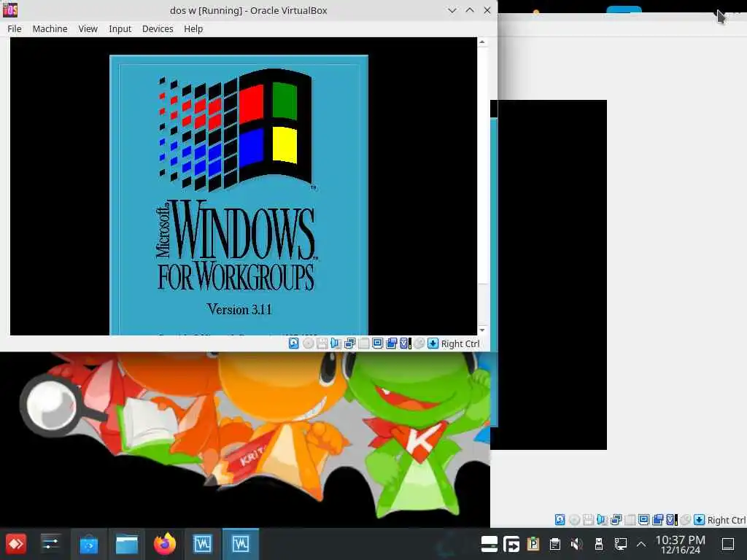Click the audio speaker icon in the background VM status bar
This screenshot has height=560, width=747.
(x=602, y=520)
